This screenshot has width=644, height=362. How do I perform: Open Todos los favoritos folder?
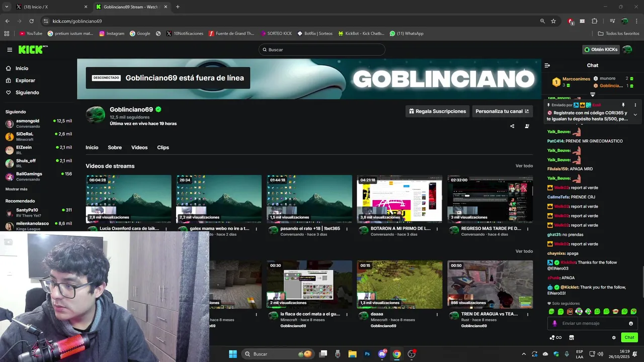[618, 34]
